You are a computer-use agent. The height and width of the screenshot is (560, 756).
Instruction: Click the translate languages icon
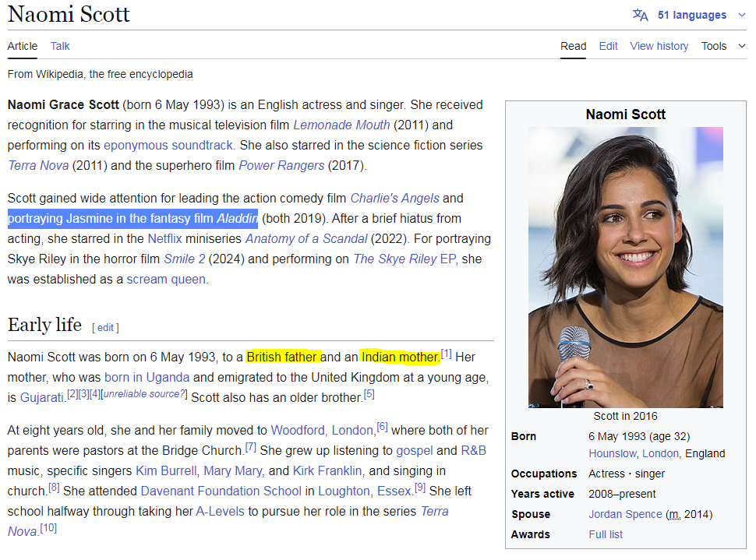click(641, 15)
